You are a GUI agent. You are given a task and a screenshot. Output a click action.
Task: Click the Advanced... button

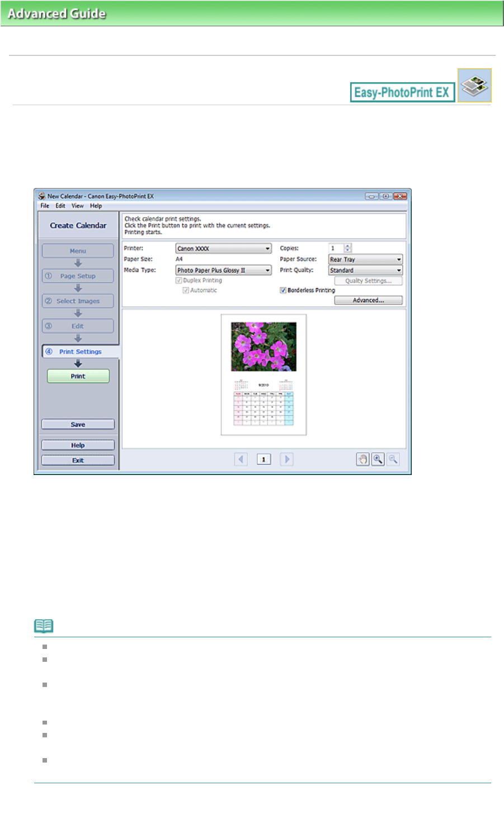369,300
